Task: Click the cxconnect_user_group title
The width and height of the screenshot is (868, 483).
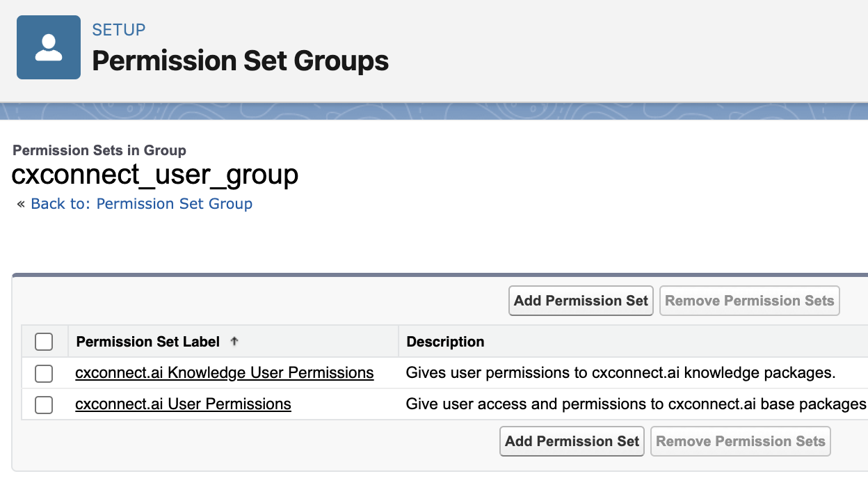Action: click(155, 174)
